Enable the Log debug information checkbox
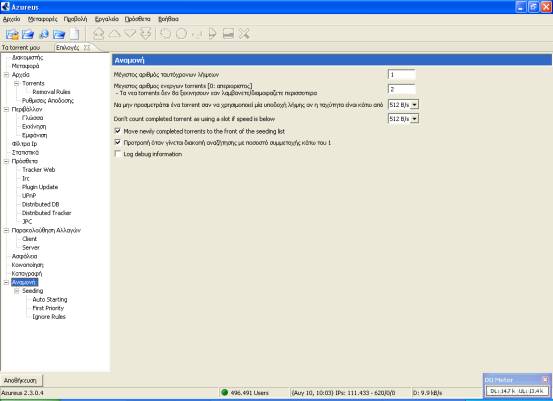This screenshot has height=401, width=553. click(x=118, y=154)
